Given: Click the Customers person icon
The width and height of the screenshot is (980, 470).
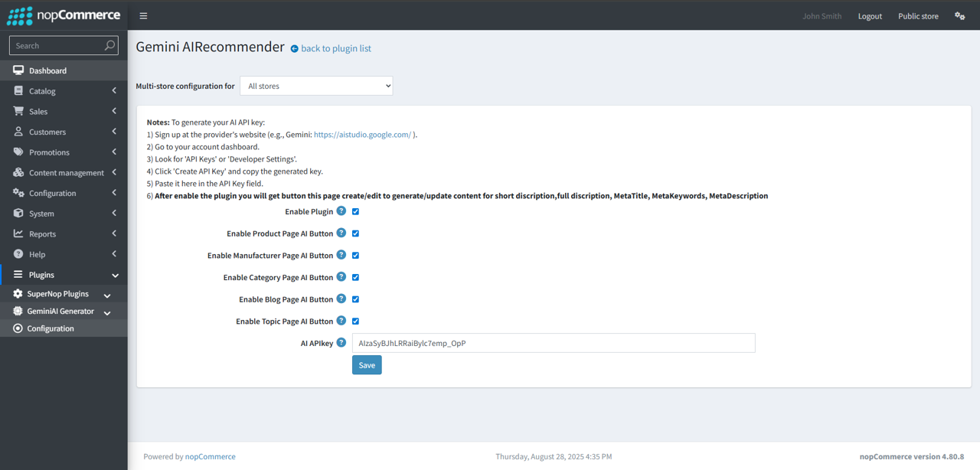Looking at the screenshot, I should [18, 132].
